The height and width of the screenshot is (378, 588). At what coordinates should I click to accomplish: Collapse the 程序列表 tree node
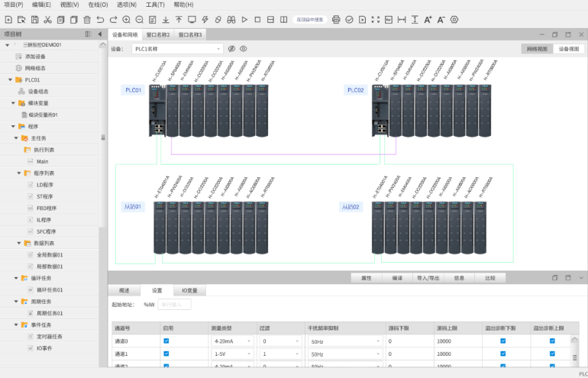[x=19, y=173]
